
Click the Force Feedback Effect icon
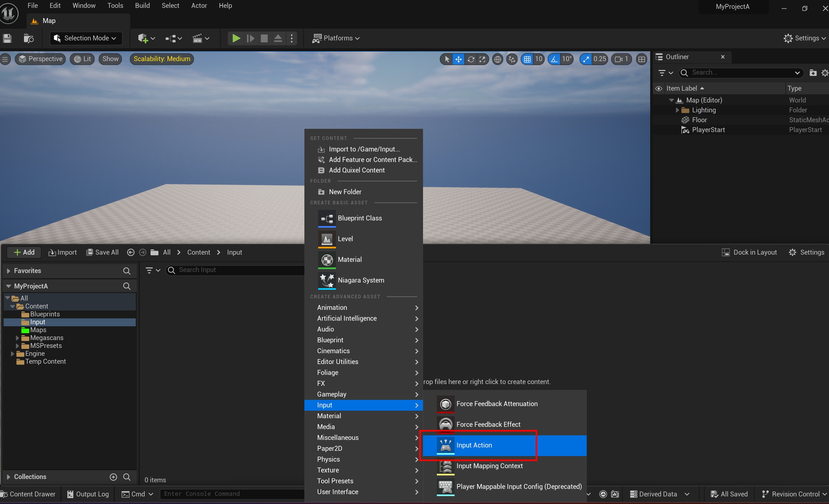445,424
